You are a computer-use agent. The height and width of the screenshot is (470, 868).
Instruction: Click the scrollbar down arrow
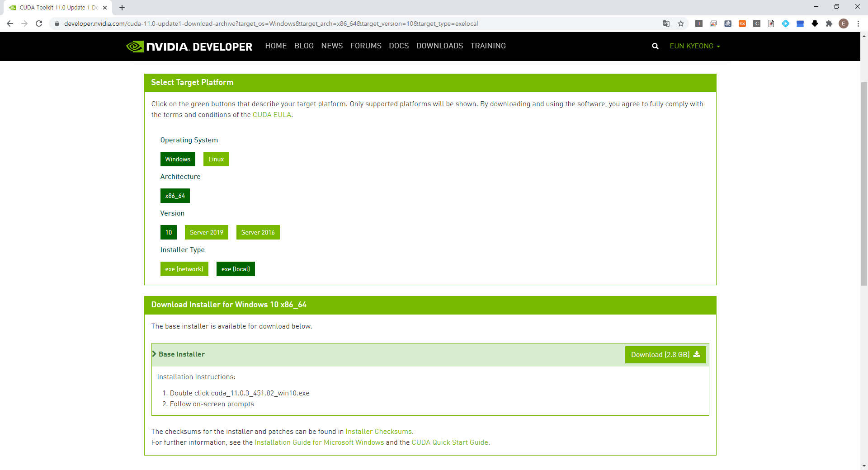pos(864,465)
